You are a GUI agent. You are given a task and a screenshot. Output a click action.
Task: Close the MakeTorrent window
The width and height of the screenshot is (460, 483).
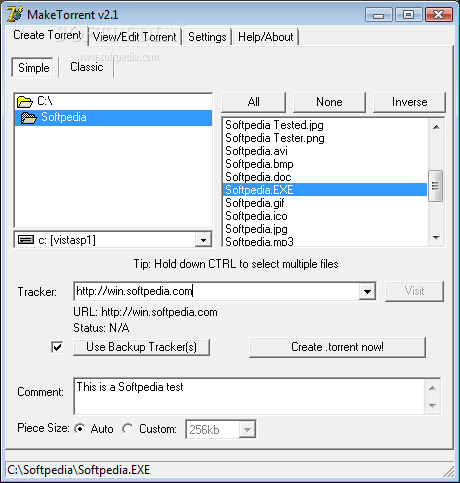(439, 15)
